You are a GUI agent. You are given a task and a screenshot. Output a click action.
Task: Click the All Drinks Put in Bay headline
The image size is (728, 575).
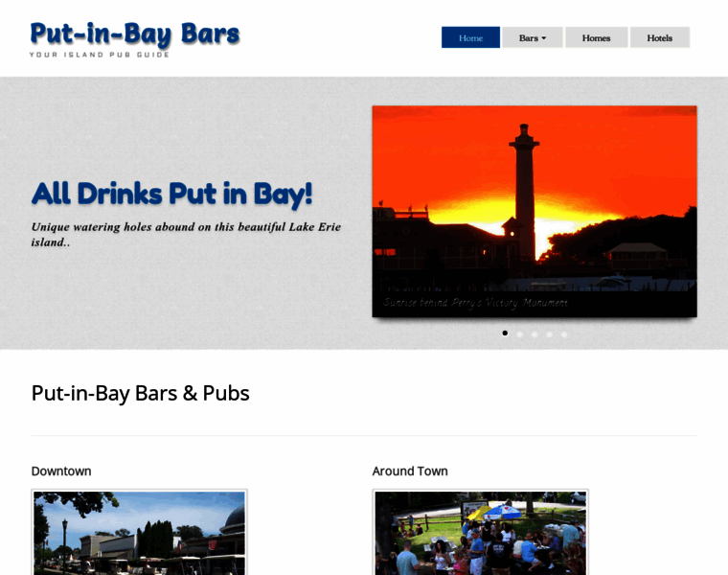pyautogui.click(x=171, y=193)
